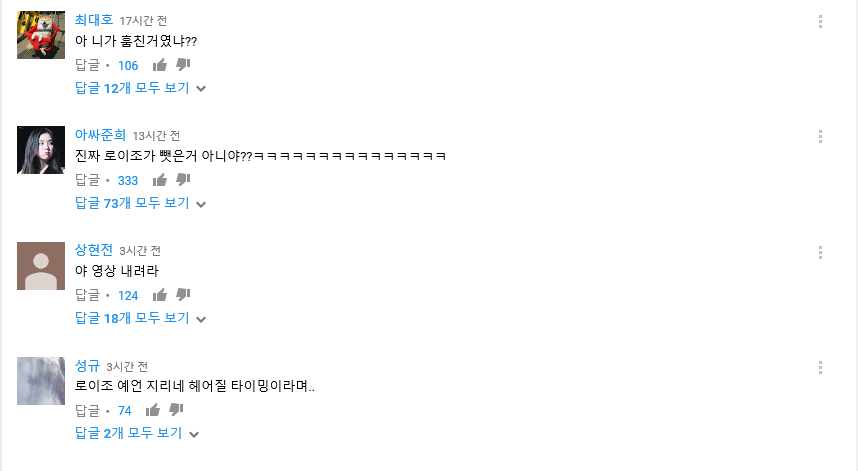Click 답글 to reply to 상현전

point(88,295)
